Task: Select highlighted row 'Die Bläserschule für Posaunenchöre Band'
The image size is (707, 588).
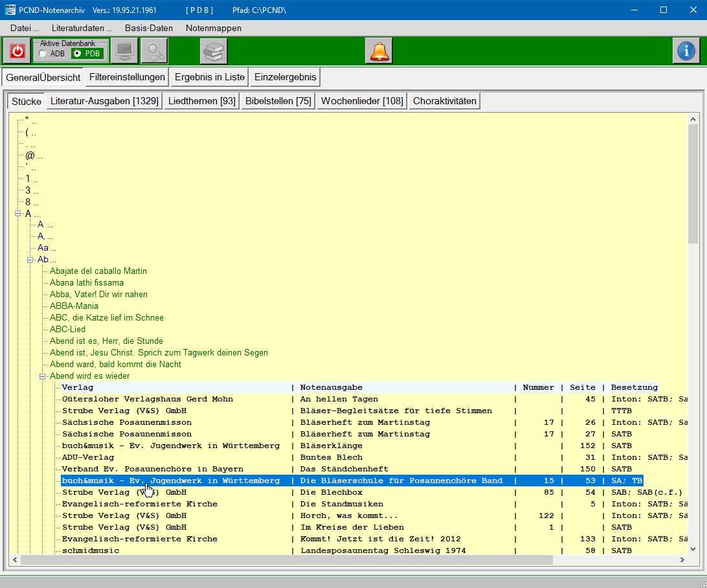Action: click(352, 481)
